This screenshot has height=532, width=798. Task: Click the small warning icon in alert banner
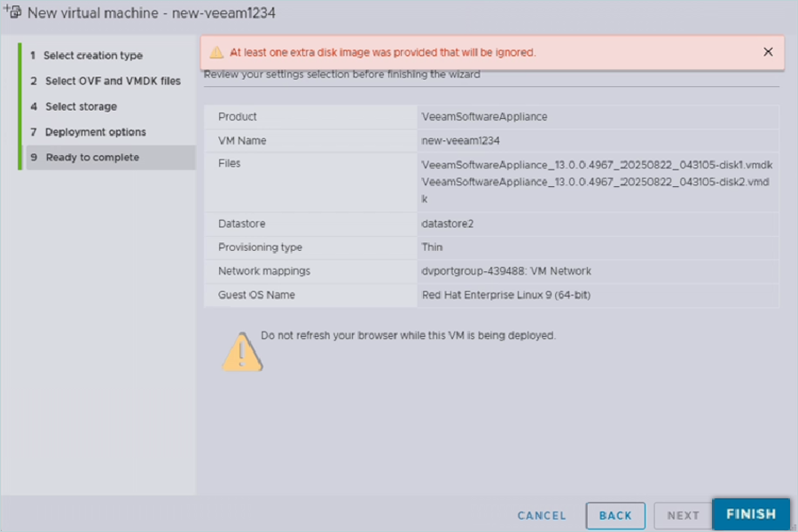pyautogui.click(x=216, y=52)
